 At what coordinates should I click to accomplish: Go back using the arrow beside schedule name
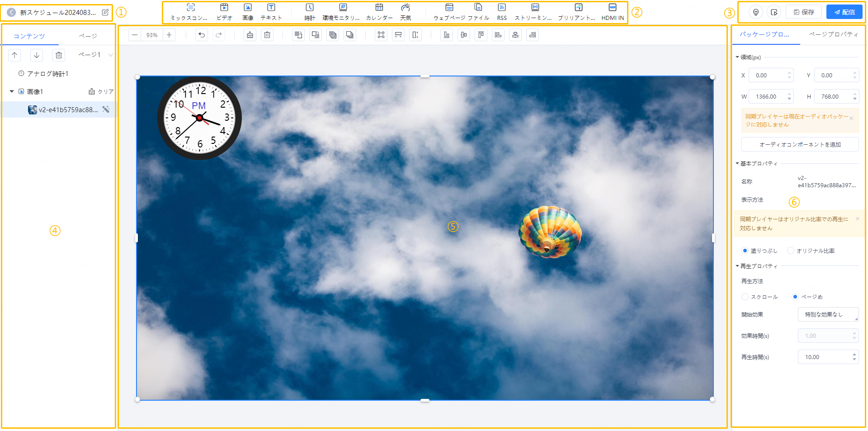pos(11,13)
